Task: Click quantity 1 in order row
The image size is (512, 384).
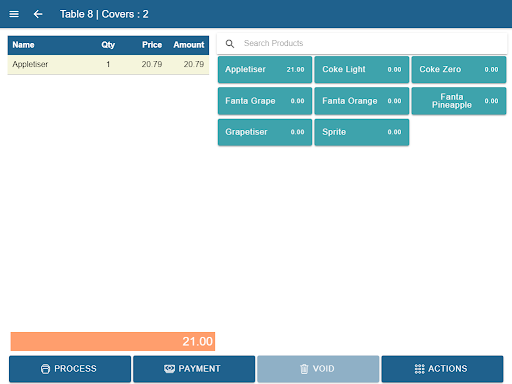Action: click(108, 64)
